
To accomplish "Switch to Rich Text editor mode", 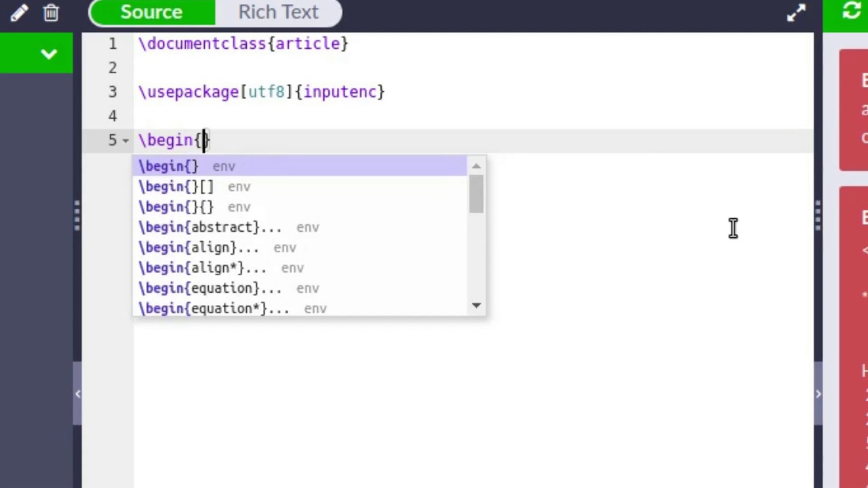I will pos(278,12).
